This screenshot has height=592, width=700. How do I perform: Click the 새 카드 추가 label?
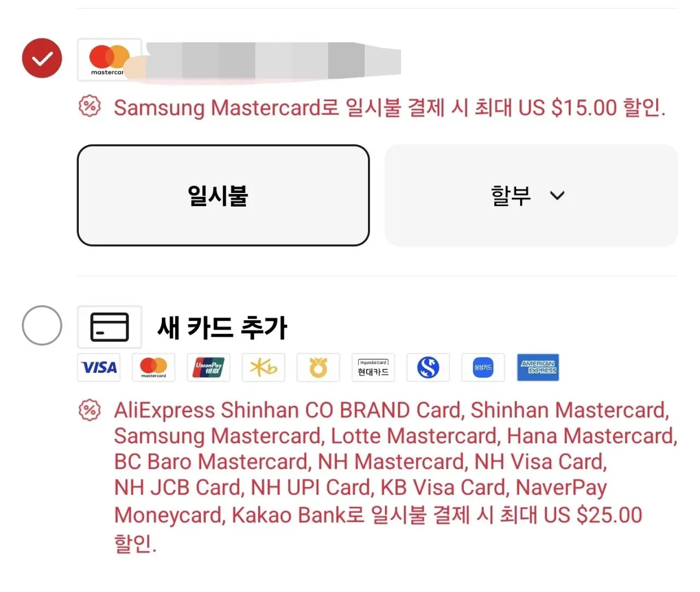pyautogui.click(x=222, y=327)
